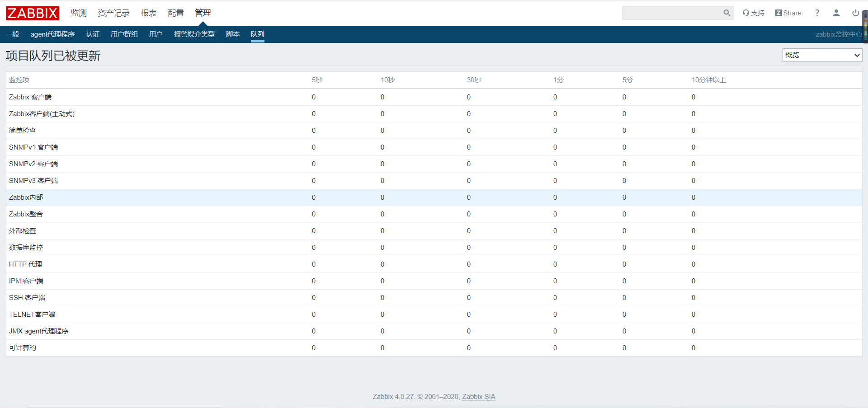
Task: Select the 外部检查 row label
Action: point(23,231)
